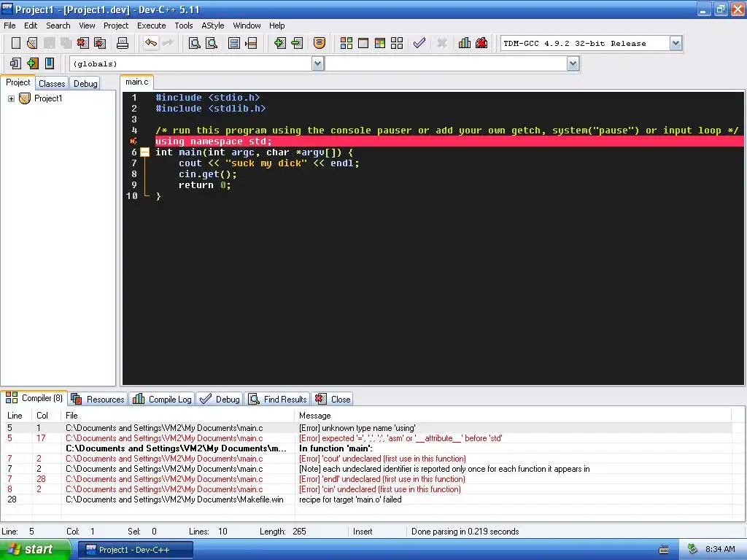Select the "unknown type name 'using'" error row
Viewport: 747px width, 560px height.
click(x=368, y=428)
